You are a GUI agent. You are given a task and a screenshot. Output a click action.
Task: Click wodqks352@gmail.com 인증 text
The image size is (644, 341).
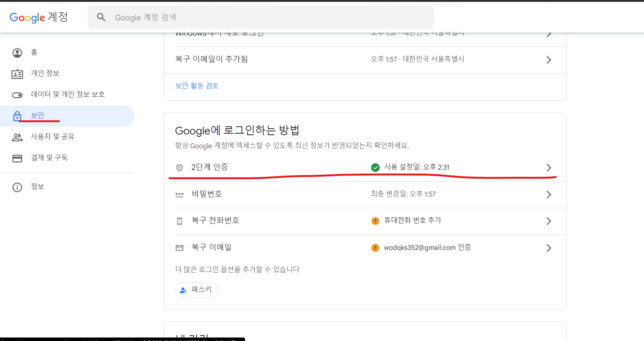point(427,248)
